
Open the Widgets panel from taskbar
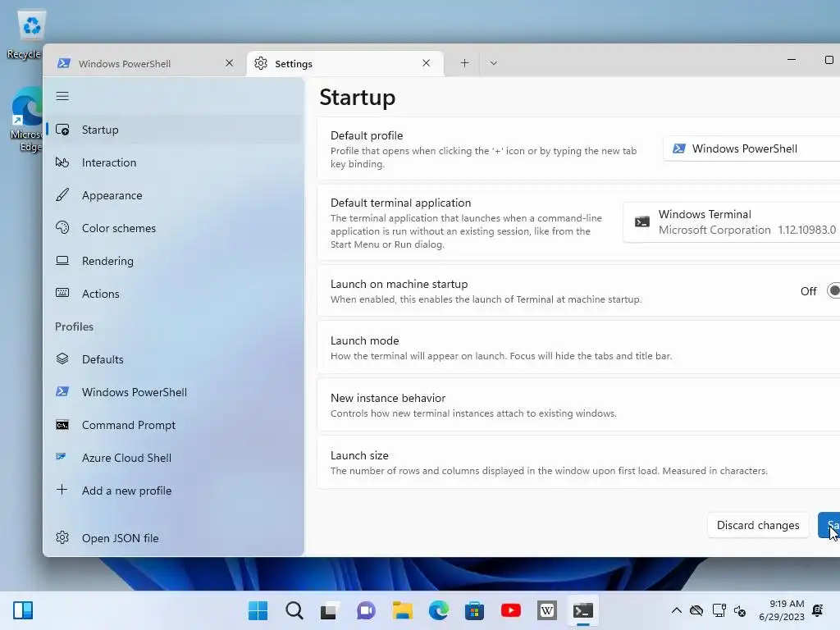tap(23, 610)
